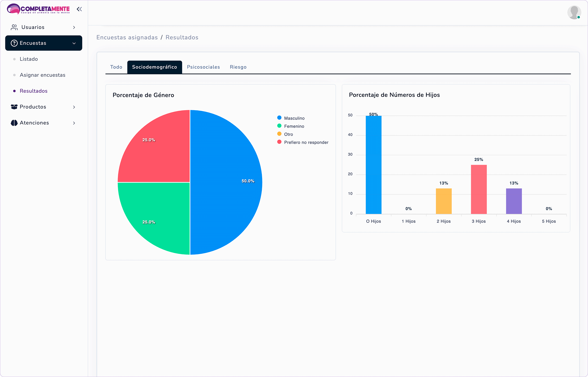Expand the Usuarios menu chevron
This screenshot has width=588, height=377.
click(74, 27)
